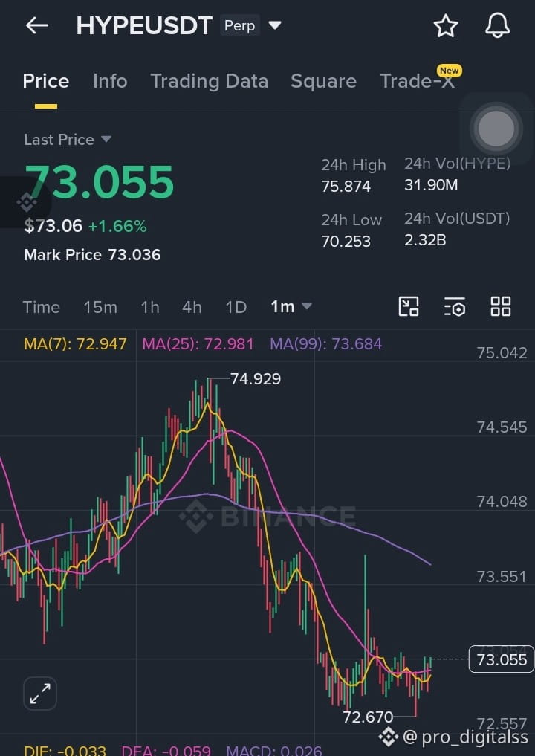Add HYPEUSDT to favorites with star icon
The width and height of the screenshot is (535, 756).
(445, 25)
